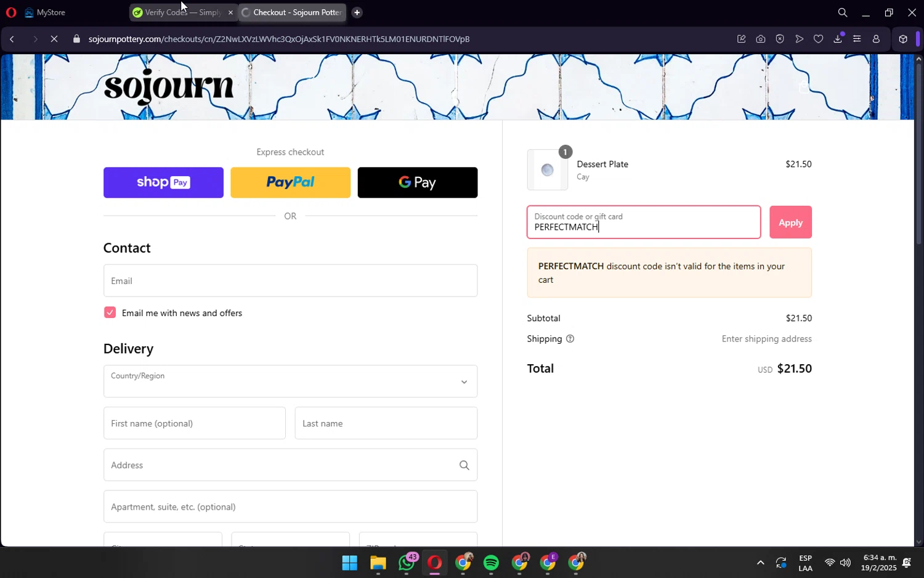
Task: Open the volume speaker icon
Action: click(845, 563)
